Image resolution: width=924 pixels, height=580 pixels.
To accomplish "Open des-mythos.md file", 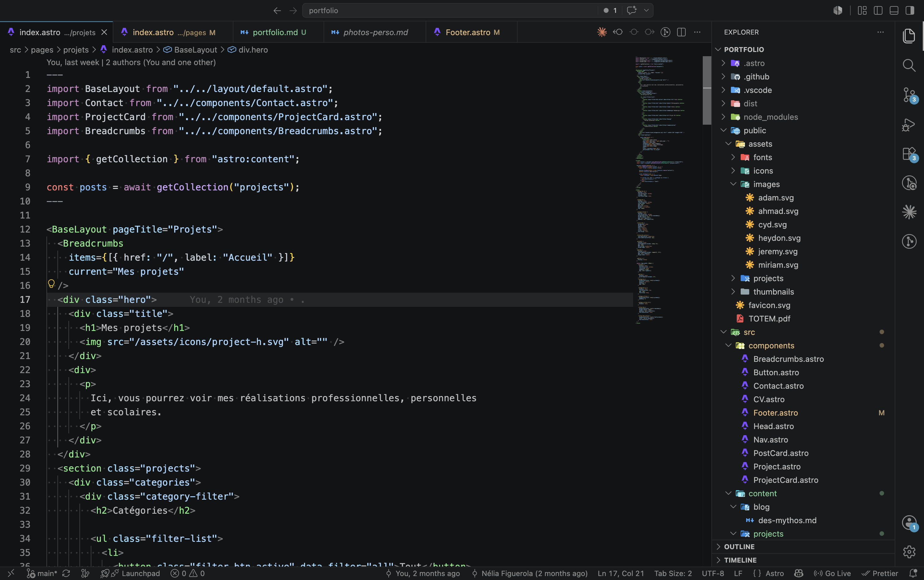I will tap(787, 520).
